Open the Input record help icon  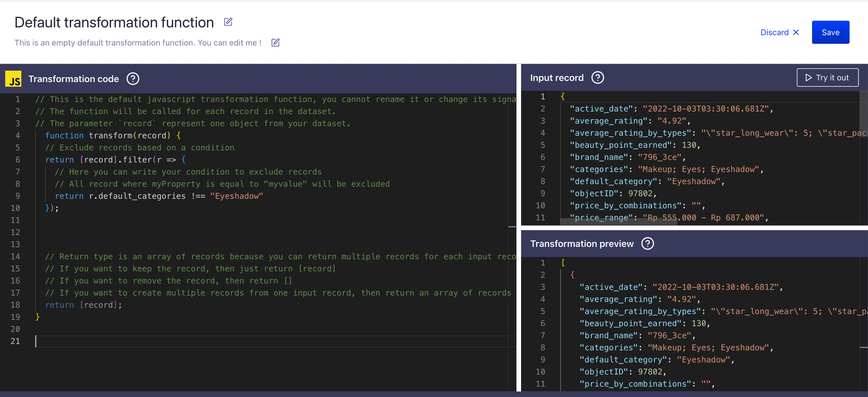[x=597, y=77]
